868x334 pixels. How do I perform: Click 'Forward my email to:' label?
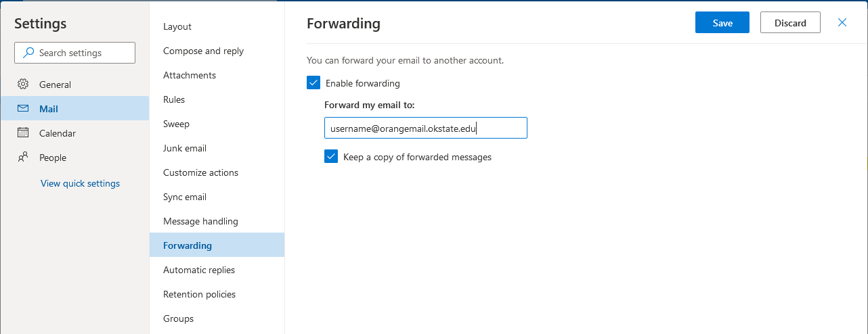pyautogui.click(x=370, y=105)
